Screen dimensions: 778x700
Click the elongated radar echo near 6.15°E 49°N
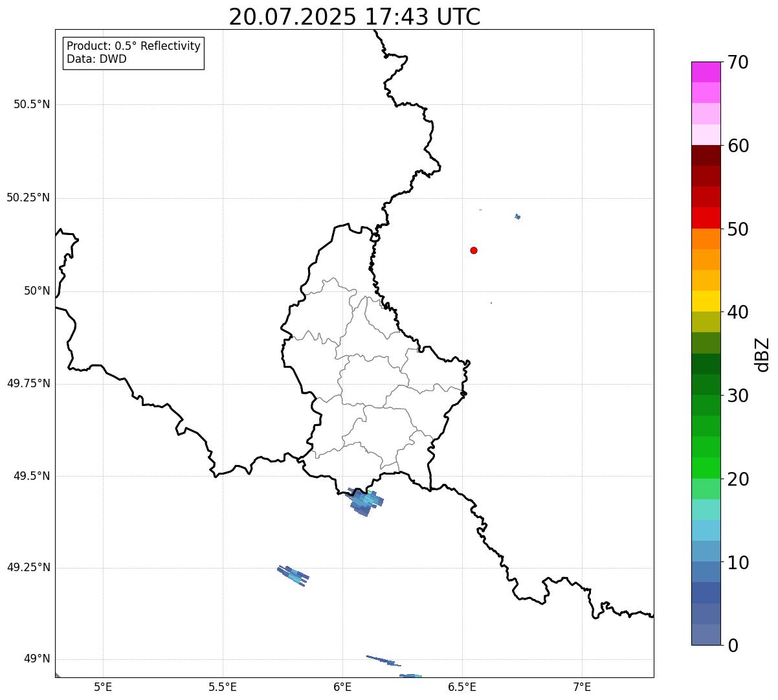[x=383, y=660]
